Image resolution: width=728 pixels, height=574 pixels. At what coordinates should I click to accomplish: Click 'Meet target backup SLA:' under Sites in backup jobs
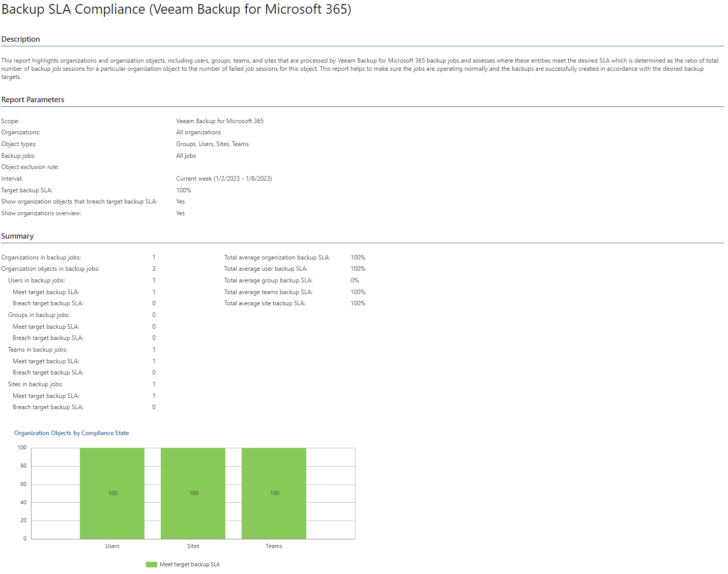(46, 396)
